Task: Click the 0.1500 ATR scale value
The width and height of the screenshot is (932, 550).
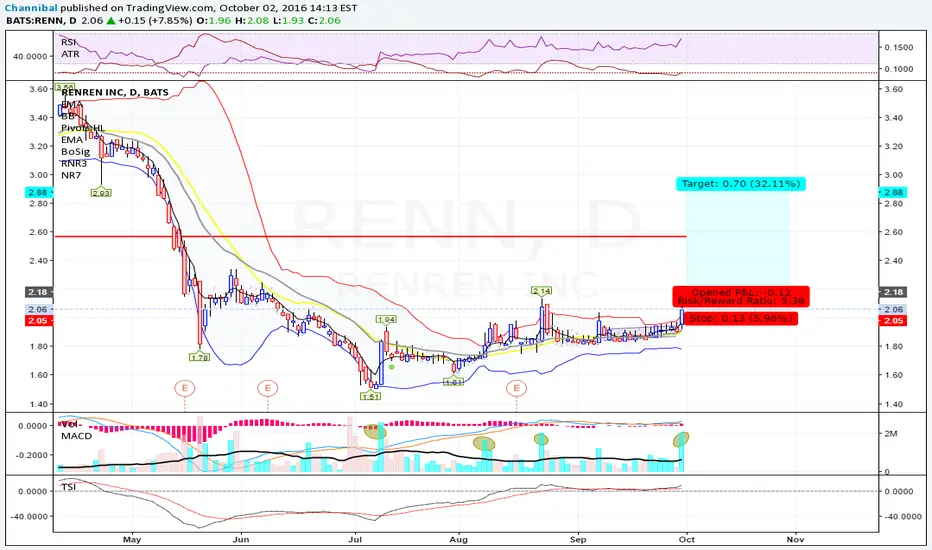Action: (x=898, y=48)
